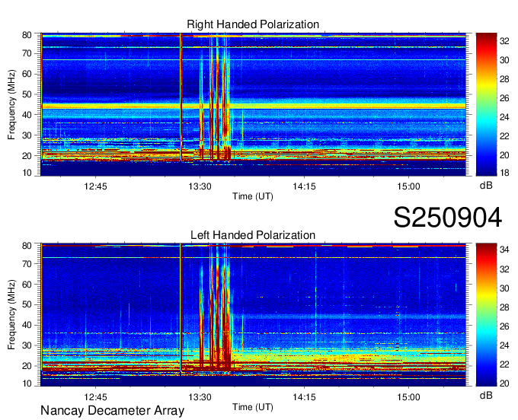Click the top plot's Frequency (MHz) axis label

coord(11,104)
